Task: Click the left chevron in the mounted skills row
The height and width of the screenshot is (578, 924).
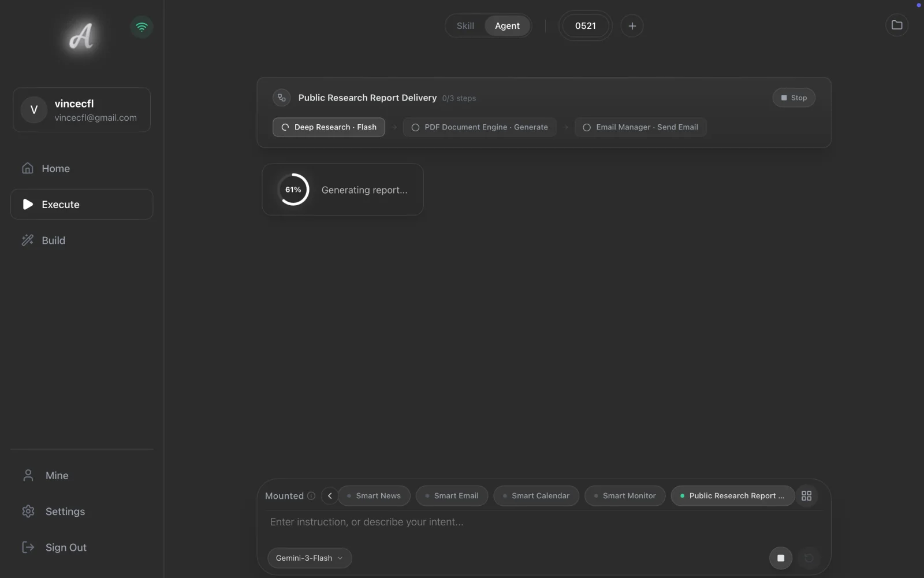Action: pyautogui.click(x=330, y=496)
